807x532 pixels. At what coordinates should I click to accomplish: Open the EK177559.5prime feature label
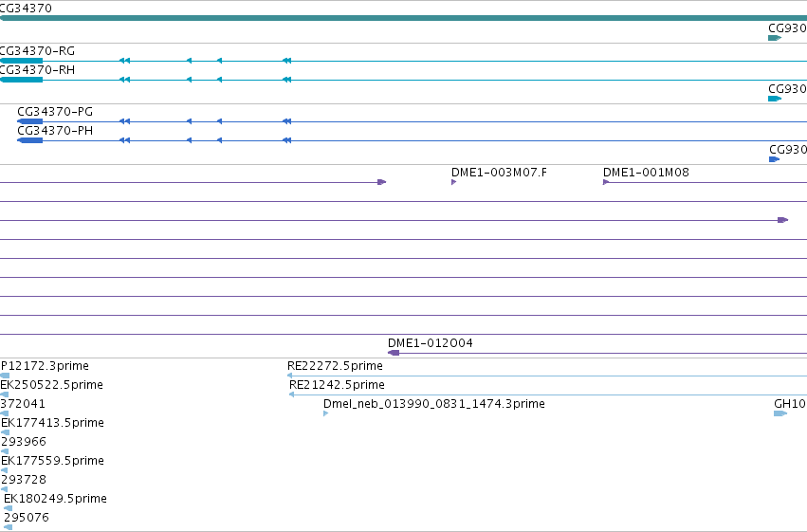pos(52,461)
